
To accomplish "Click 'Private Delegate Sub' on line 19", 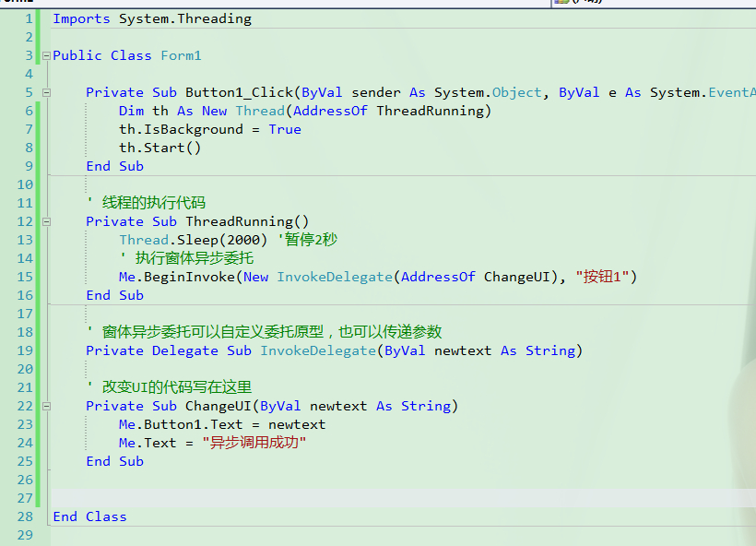I will pos(169,350).
